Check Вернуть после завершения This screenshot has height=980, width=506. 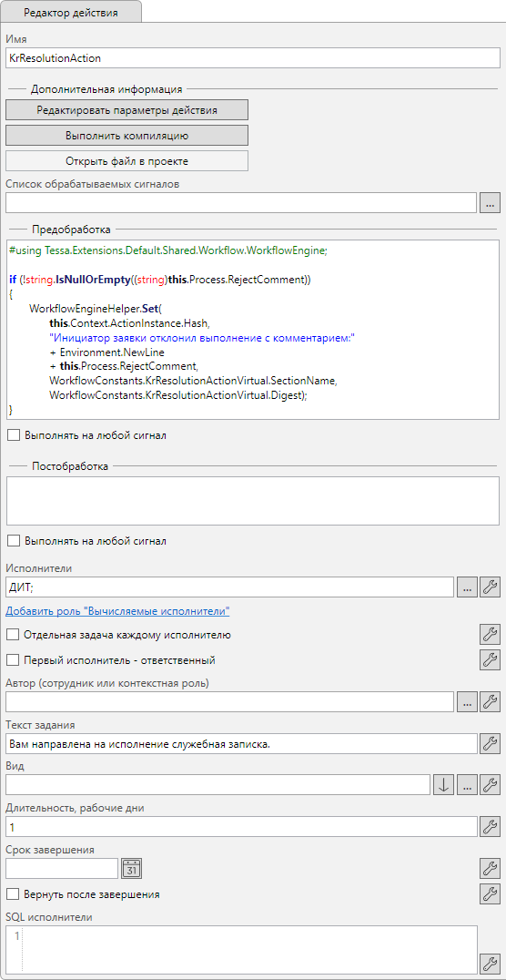click(13, 894)
